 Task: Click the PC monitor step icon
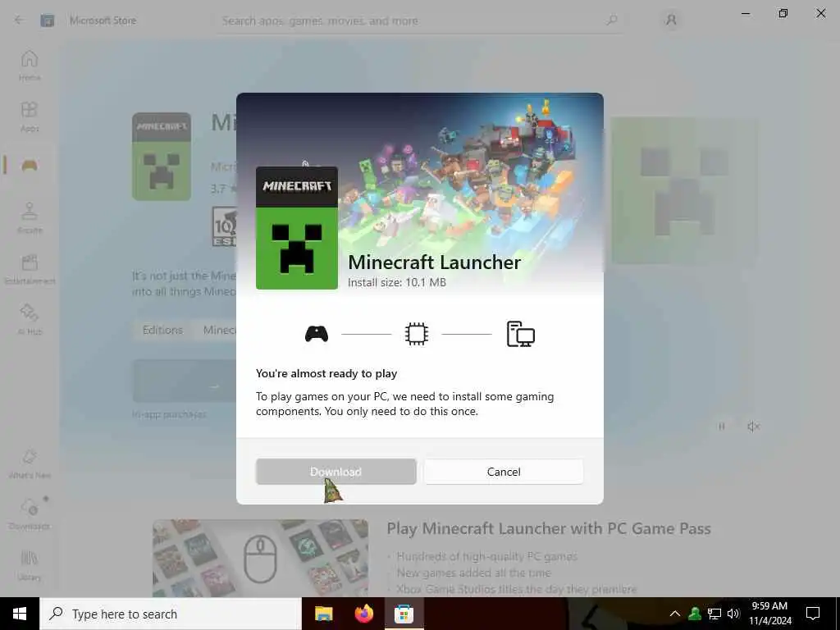coord(521,334)
